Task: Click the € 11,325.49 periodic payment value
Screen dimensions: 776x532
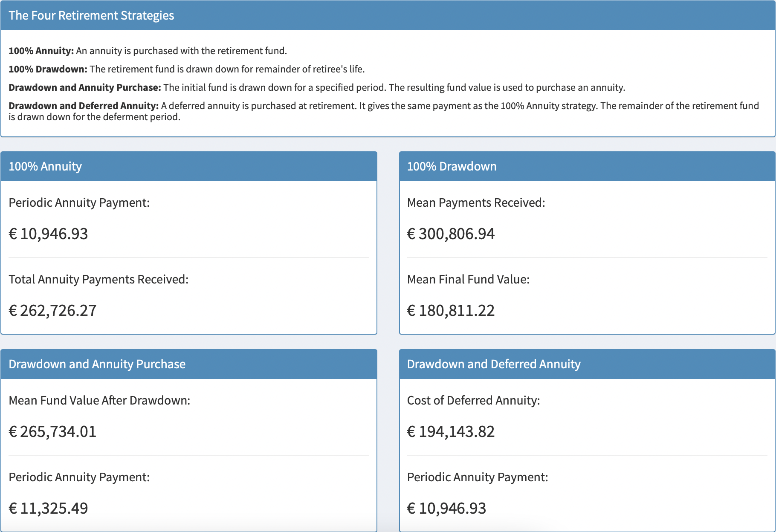Action: [x=48, y=508]
